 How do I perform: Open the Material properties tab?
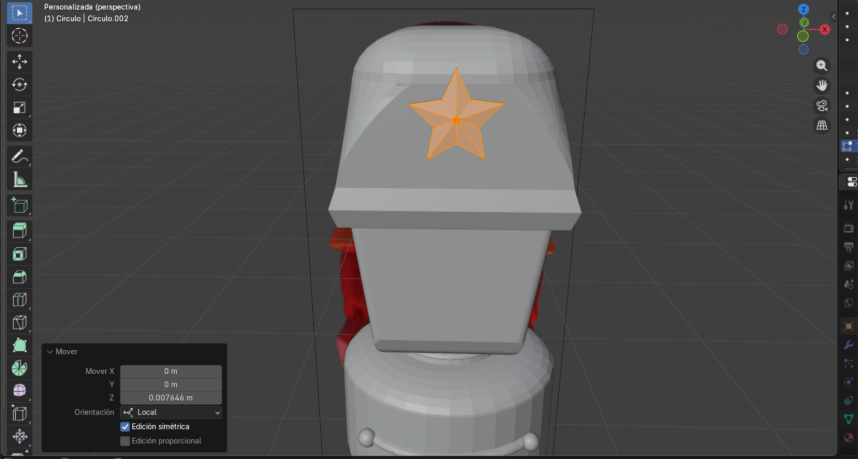849,438
